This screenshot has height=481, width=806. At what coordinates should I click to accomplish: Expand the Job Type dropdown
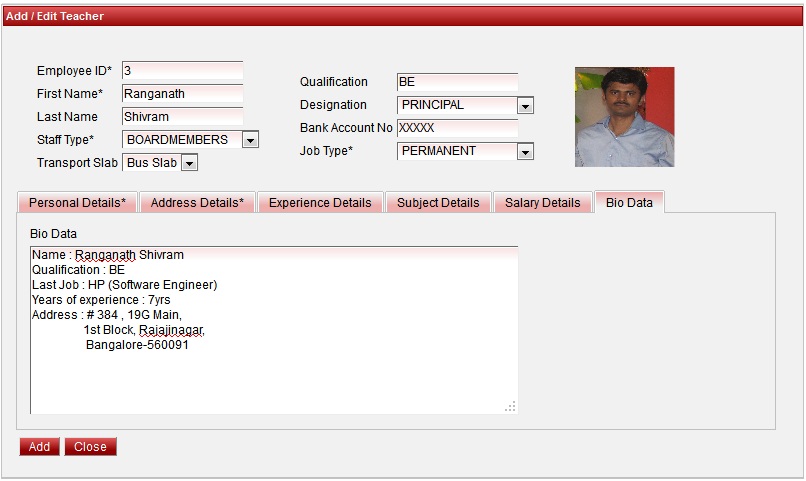[525, 152]
